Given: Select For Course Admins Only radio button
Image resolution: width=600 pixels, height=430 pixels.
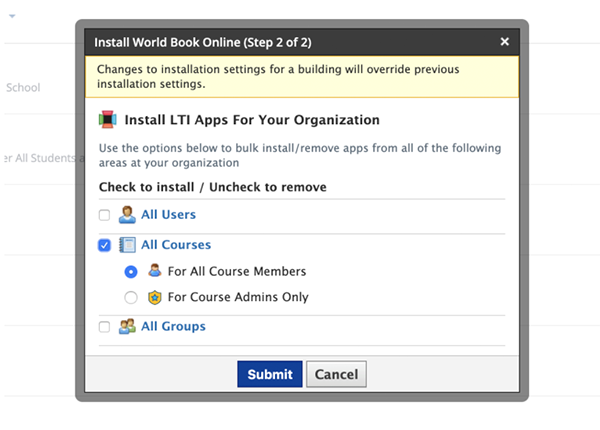Looking at the screenshot, I should [x=131, y=297].
